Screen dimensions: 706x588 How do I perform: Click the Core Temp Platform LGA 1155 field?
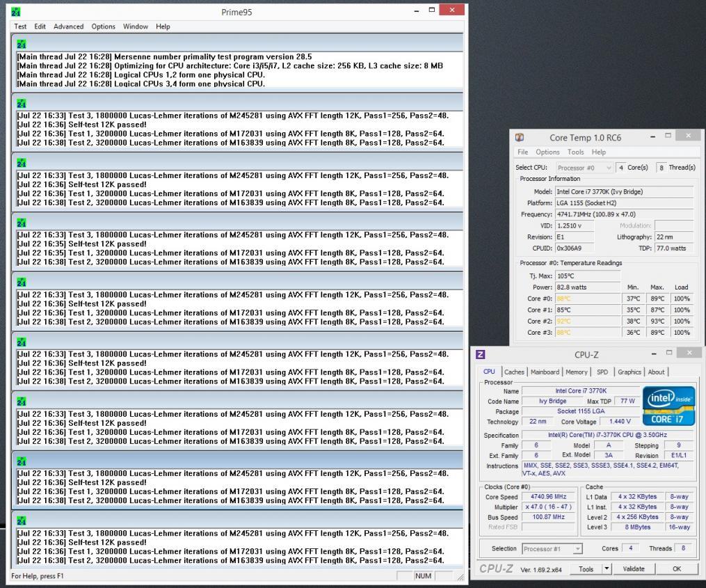pos(624,203)
